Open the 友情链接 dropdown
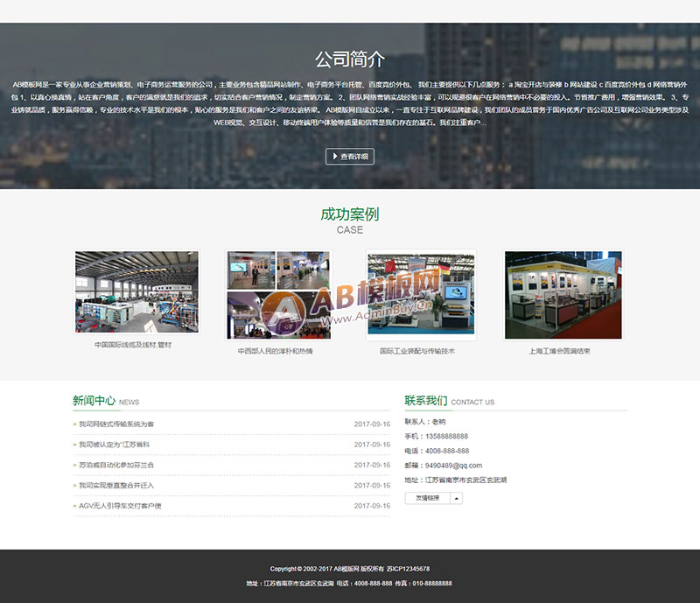Image resolution: width=700 pixels, height=603 pixels. coord(433,498)
